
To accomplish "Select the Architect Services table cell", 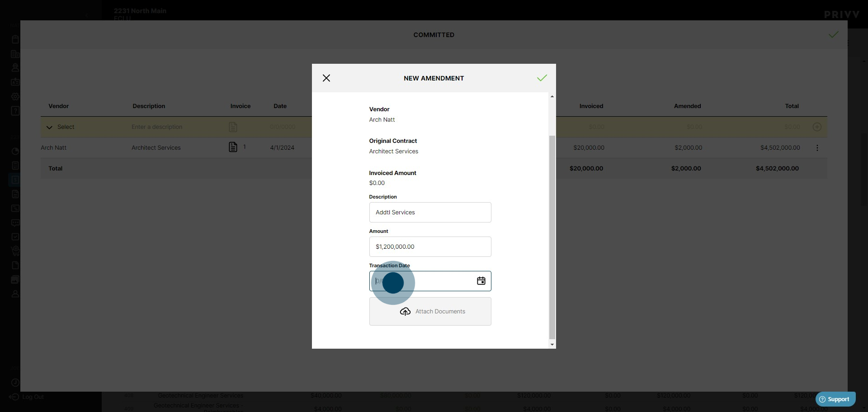I will 156,148.
